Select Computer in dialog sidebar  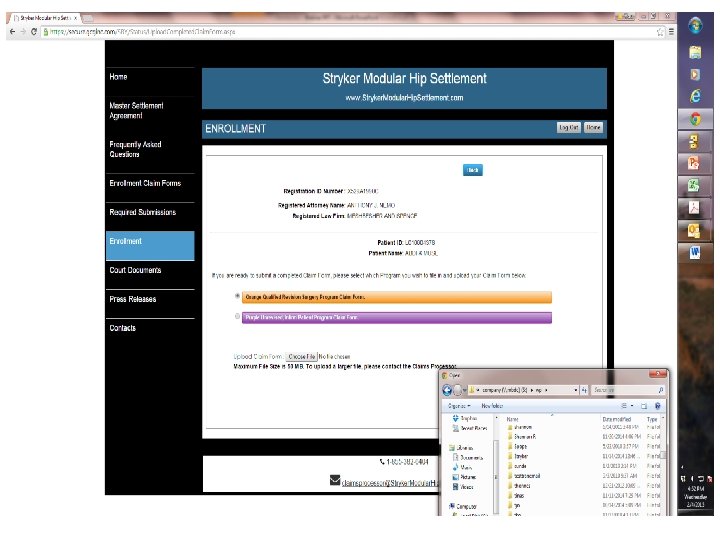[463, 506]
